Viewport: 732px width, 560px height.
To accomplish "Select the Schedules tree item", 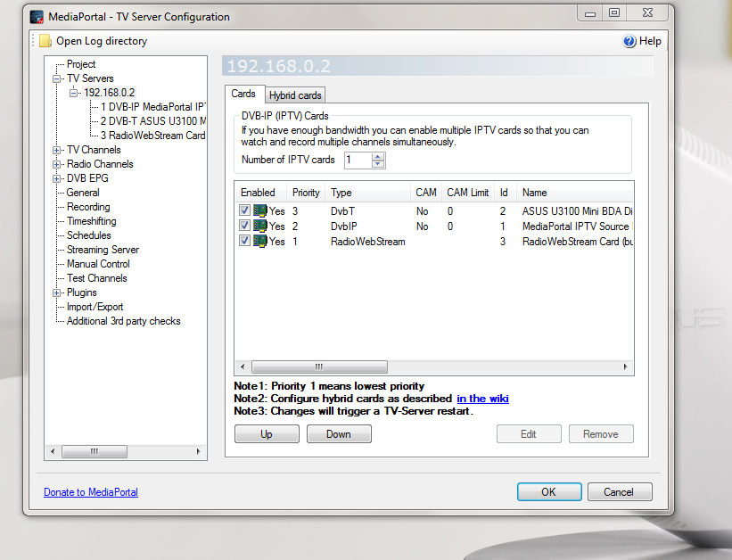I will [88, 235].
